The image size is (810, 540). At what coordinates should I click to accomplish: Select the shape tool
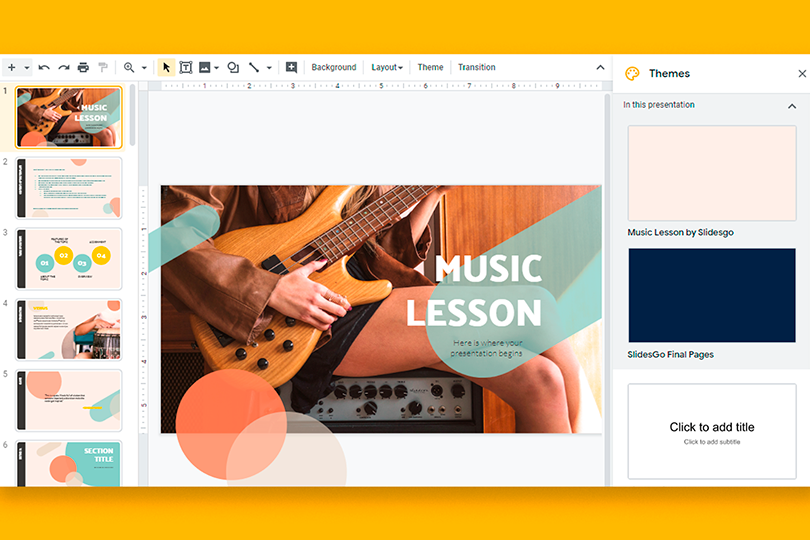click(x=233, y=67)
